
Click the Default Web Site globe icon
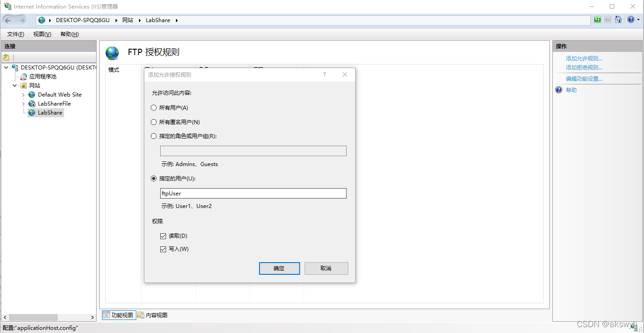tap(32, 95)
